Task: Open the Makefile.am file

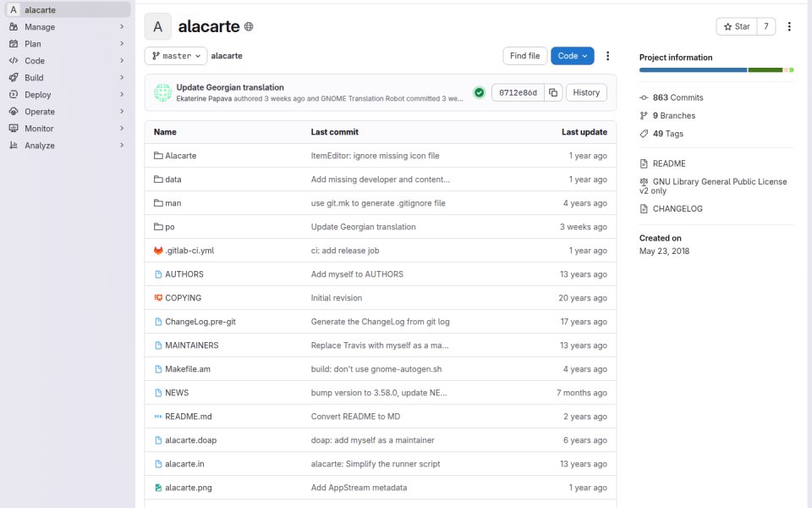Action: pyautogui.click(x=188, y=369)
